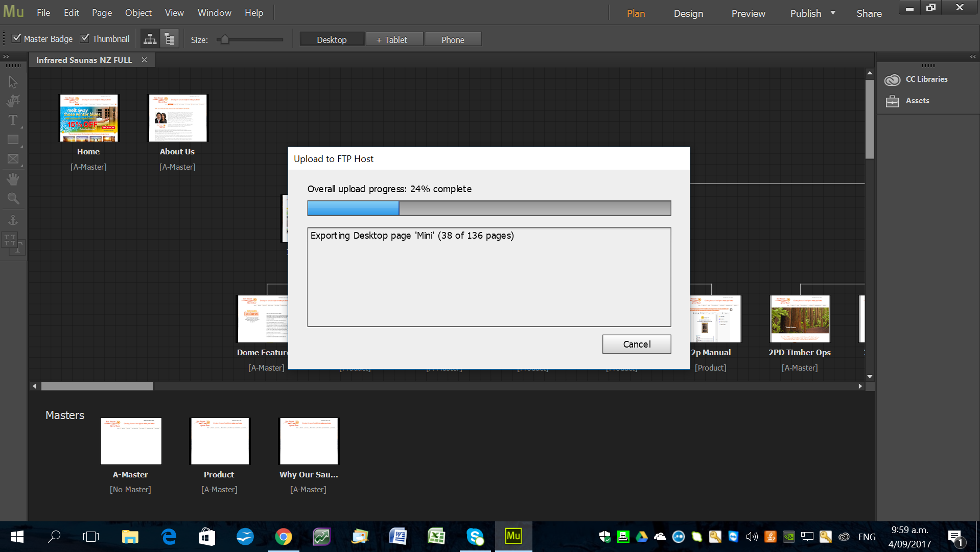This screenshot has width=980, height=552.
Task: Select the Rectangle Frame placeholder tool
Action: (x=13, y=159)
